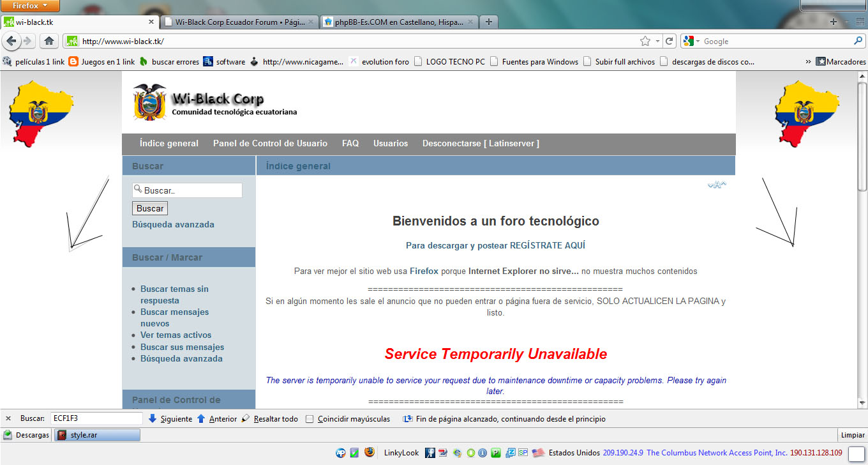Open 'Panel de Control de Usuario' menu item
This screenshot has height=465, width=868.
[270, 144]
